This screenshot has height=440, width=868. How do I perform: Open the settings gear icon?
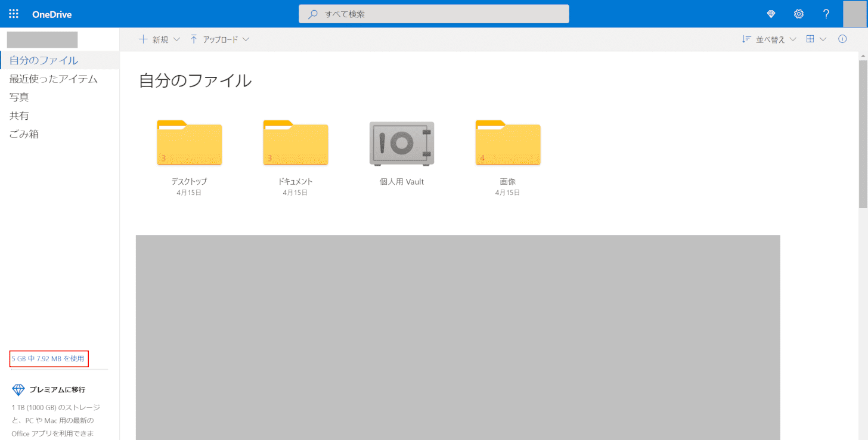tap(799, 14)
